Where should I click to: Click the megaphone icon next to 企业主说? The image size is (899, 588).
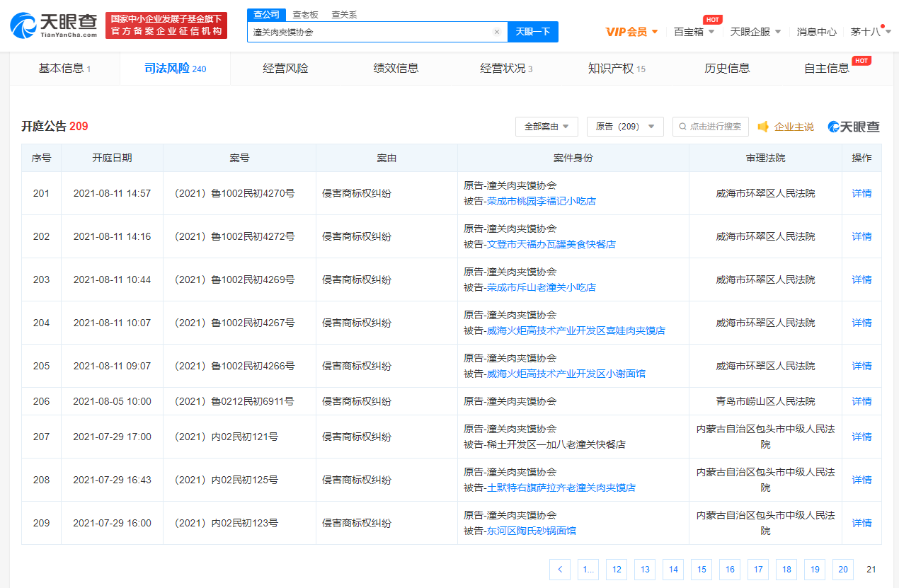[763, 127]
